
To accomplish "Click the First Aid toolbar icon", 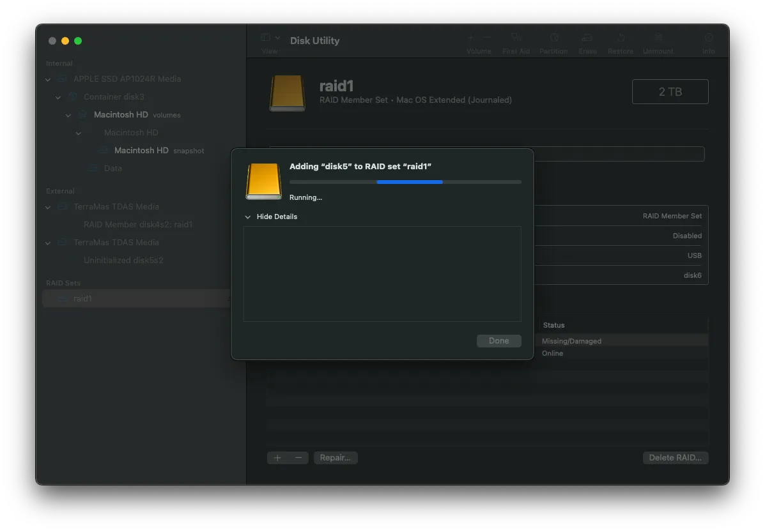I will pyautogui.click(x=516, y=38).
